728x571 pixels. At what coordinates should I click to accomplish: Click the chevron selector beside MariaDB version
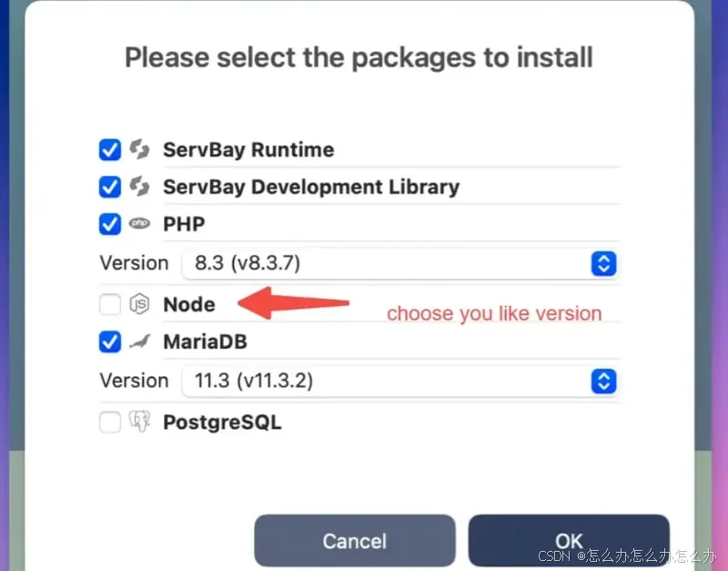point(603,381)
